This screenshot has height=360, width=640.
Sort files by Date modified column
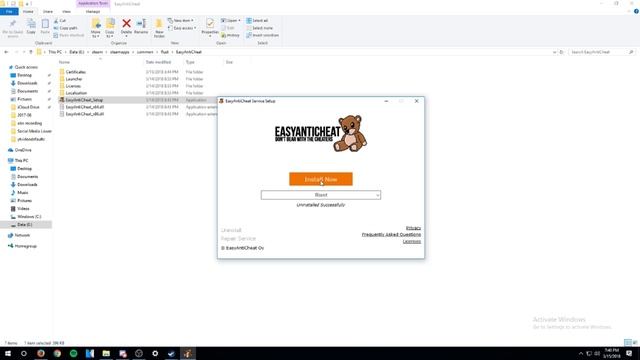(x=158, y=62)
